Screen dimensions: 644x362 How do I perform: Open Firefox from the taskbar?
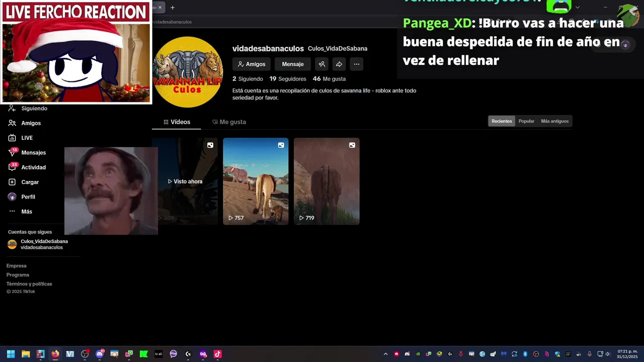[55, 354]
